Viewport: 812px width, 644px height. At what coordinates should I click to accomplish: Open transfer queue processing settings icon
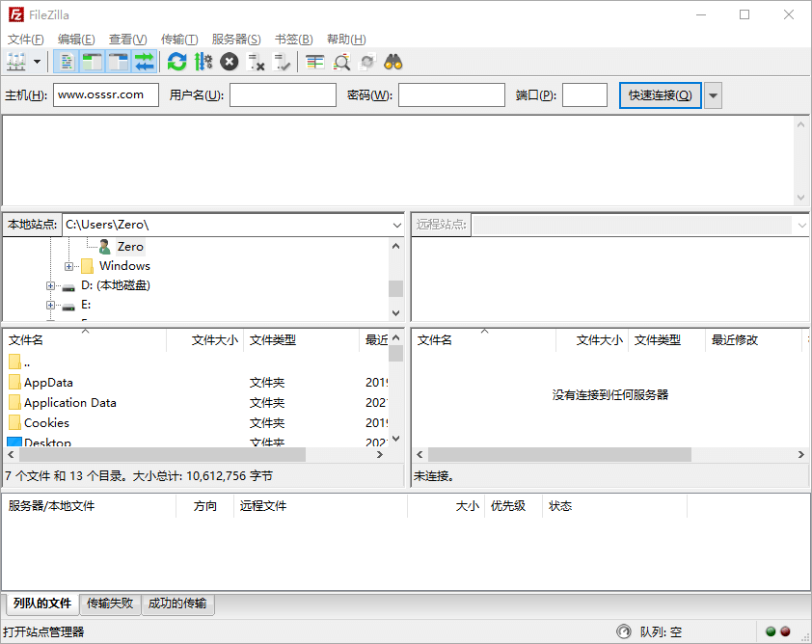[203, 62]
